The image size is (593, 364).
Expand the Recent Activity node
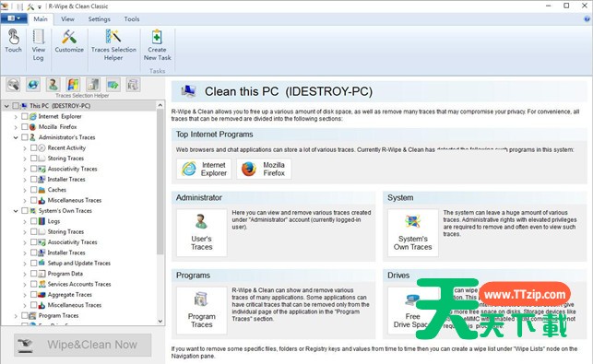[x=25, y=148]
